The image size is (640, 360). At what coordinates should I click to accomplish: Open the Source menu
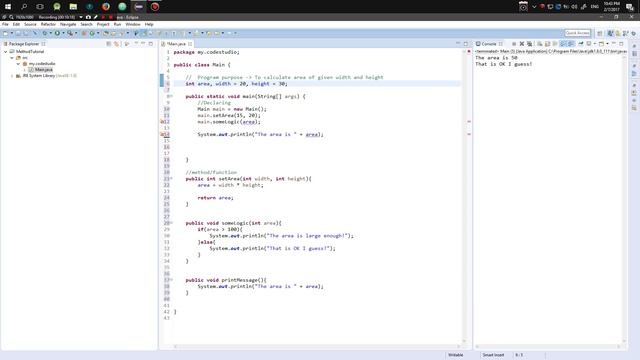(x=30, y=24)
